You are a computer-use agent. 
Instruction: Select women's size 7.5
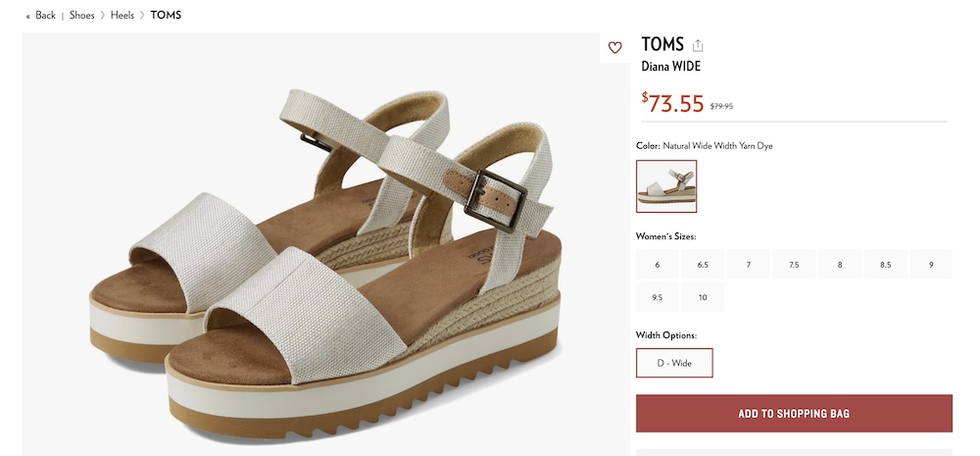click(x=794, y=265)
